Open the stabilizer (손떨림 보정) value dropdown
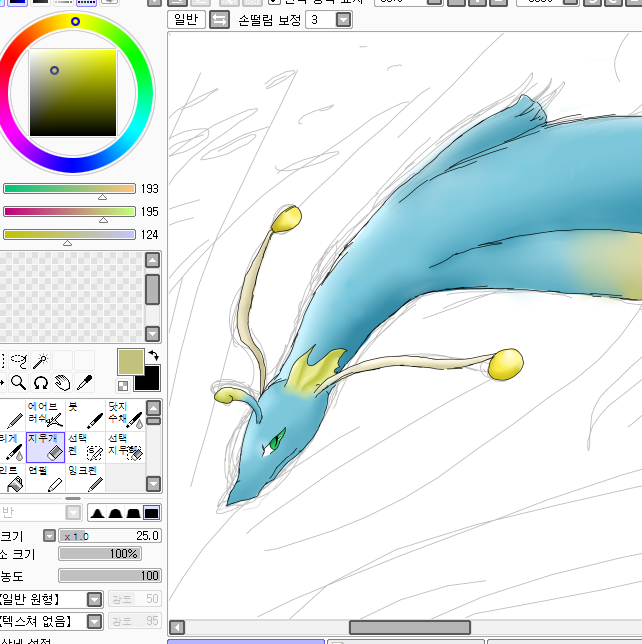 click(x=343, y=20)
